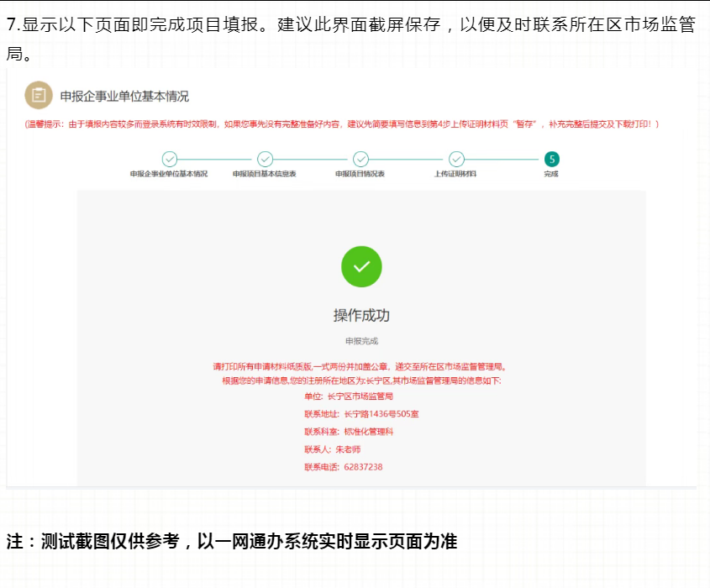The width and height of the screenshot is (710, 588).
Task: Select the completed circle for 上传证明材料 step
Action: [456, 159]
